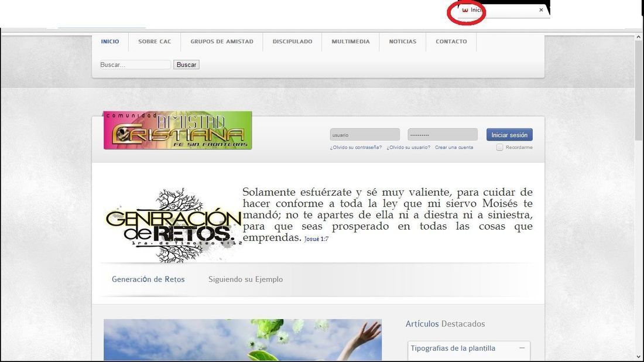Switch to Generación de Retos tab

[x=148, y=279]
